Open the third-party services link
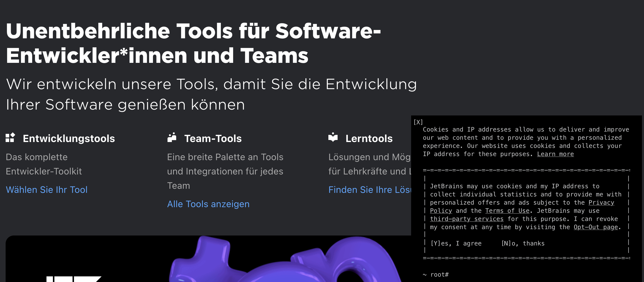Viewport: 644px width, 282px height. click(x=467, y=219)
